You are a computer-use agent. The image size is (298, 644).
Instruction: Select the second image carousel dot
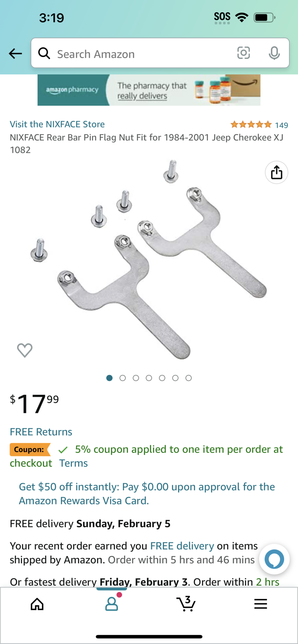click(123, 378)
